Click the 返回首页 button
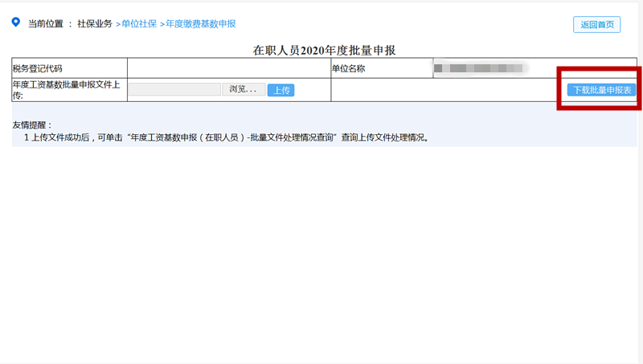 coord(596,25)
